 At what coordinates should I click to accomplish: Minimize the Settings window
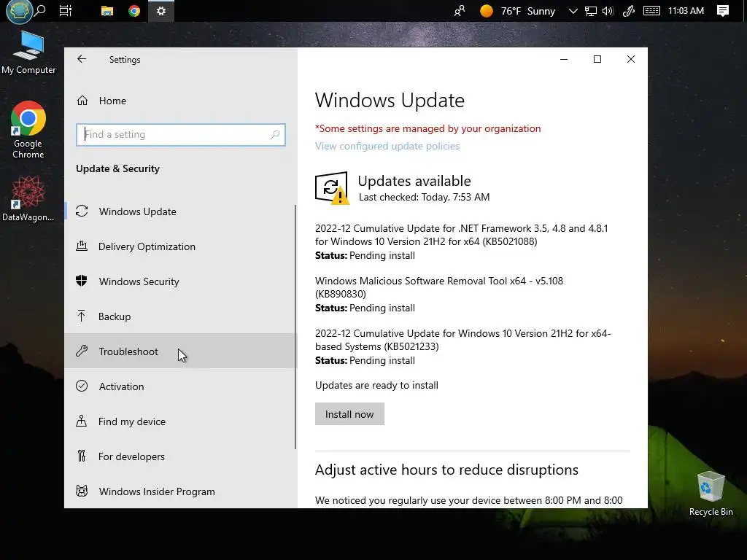coord(564,59)
